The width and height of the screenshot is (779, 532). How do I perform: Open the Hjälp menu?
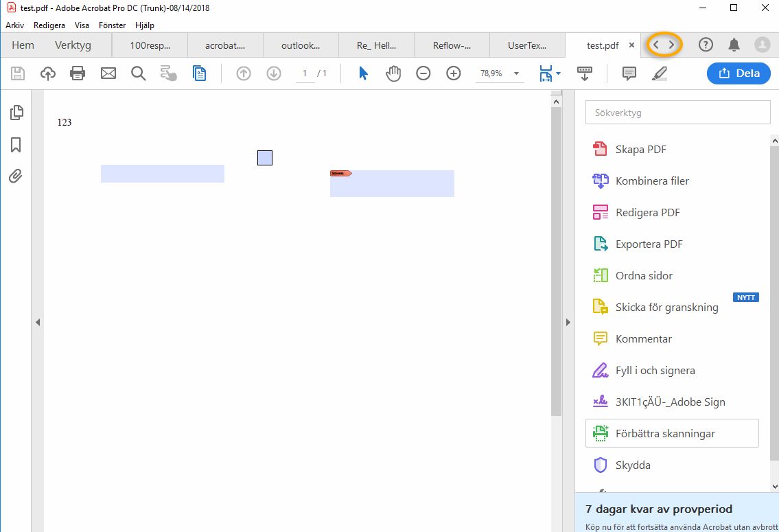click(145, 25)
